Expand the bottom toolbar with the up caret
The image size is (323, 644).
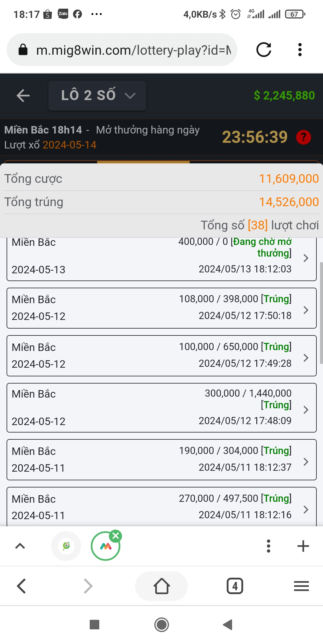(20, 546)
